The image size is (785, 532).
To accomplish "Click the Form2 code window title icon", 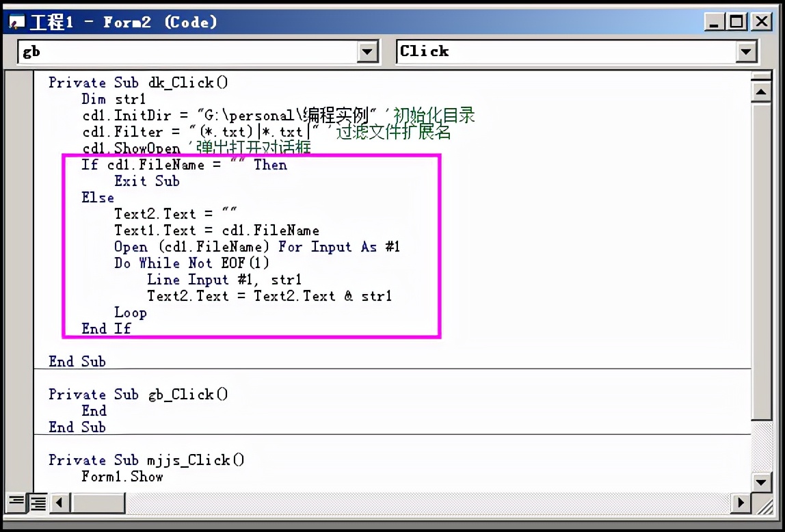I will tap(16, 22).
